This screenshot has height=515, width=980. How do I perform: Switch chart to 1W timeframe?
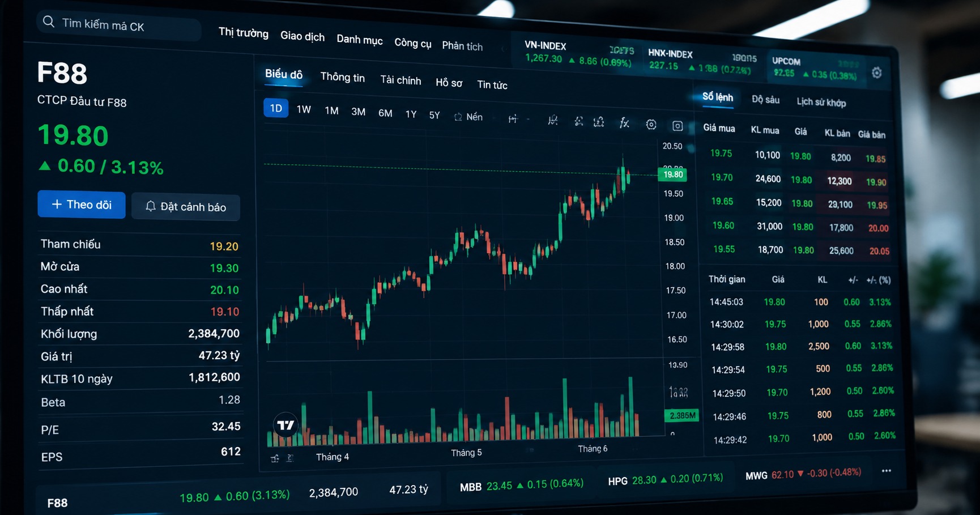click(304, 109)
